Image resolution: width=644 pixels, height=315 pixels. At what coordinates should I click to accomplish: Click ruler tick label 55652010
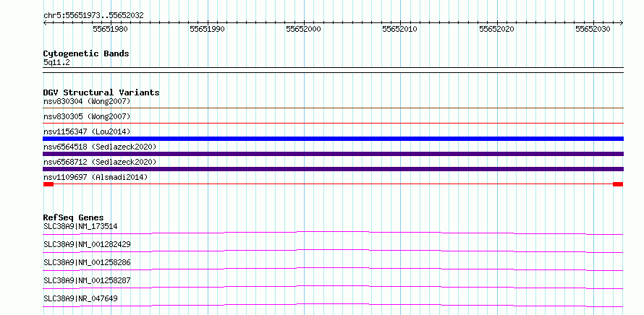click(399, 29)
